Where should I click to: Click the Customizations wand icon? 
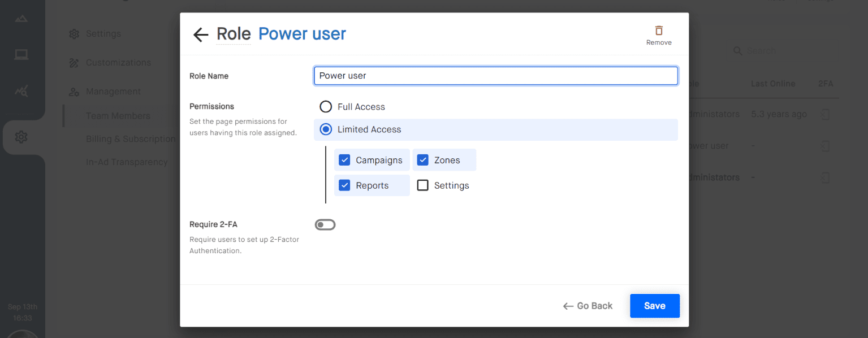point(74,63)
